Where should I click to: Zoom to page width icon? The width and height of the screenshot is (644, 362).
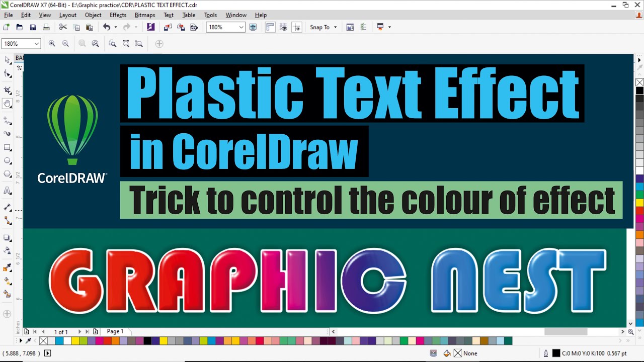[x=126, y=44]
